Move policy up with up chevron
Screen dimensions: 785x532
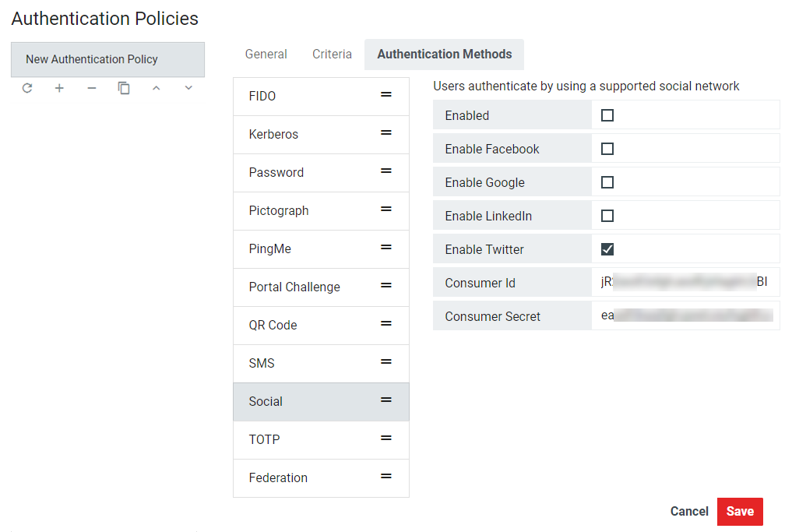coord(156,89)
